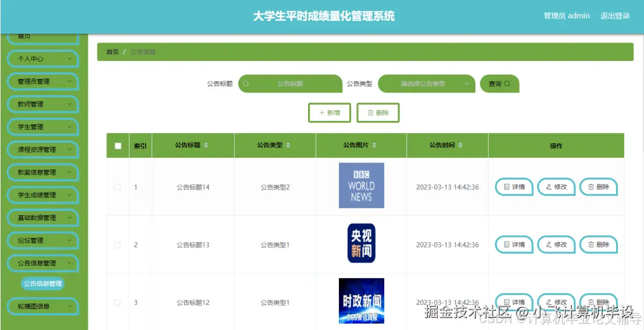Screen dimensions: 644x330
Task: Click document icon of 详情 for 公告标题14
Action: 507,187
